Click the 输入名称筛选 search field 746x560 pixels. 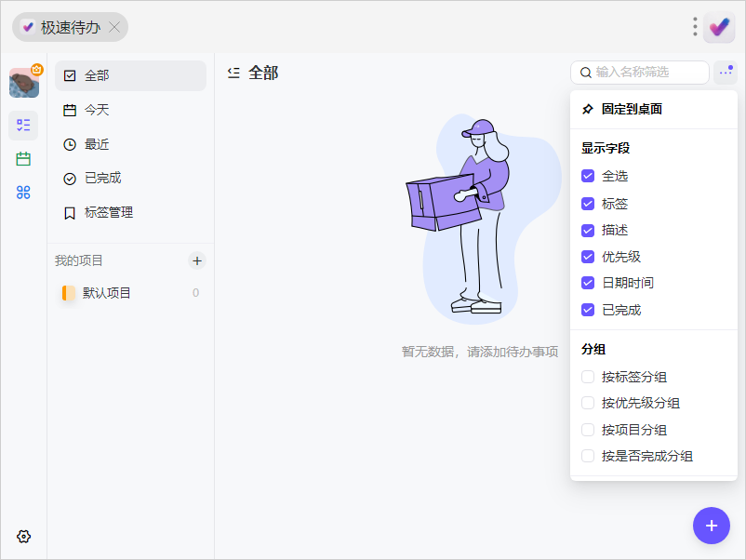[640, 73]
